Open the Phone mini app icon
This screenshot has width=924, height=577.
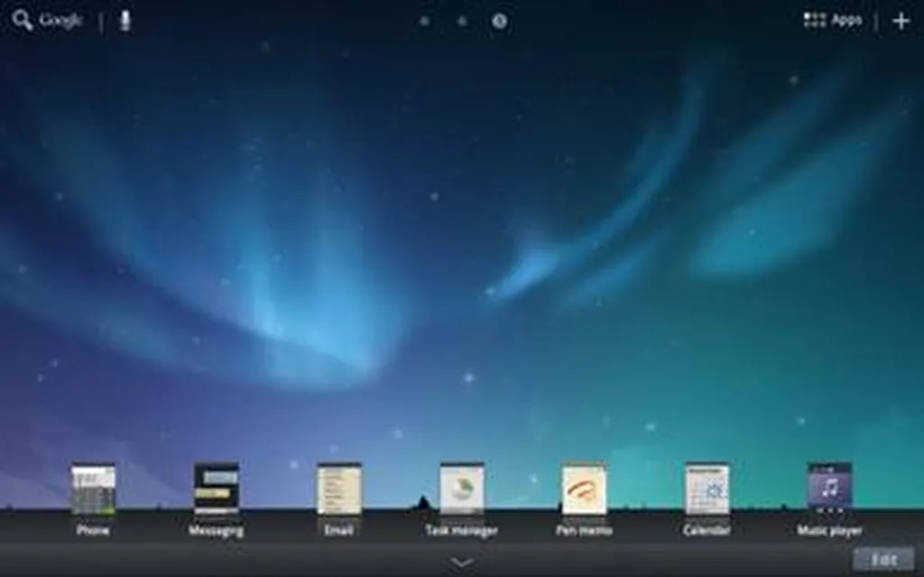[x=94, y=489]
